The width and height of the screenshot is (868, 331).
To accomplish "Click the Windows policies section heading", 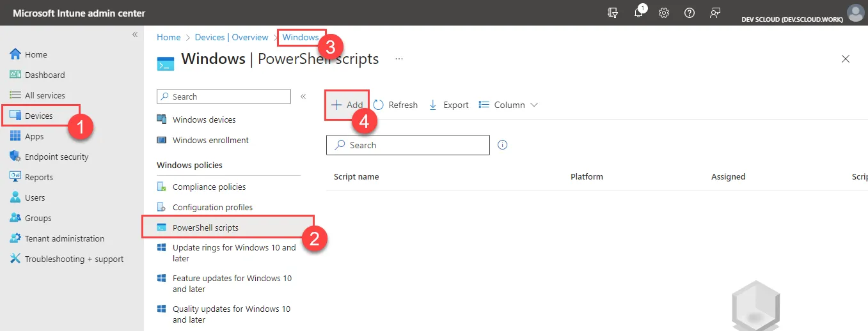I will (190, 165).
